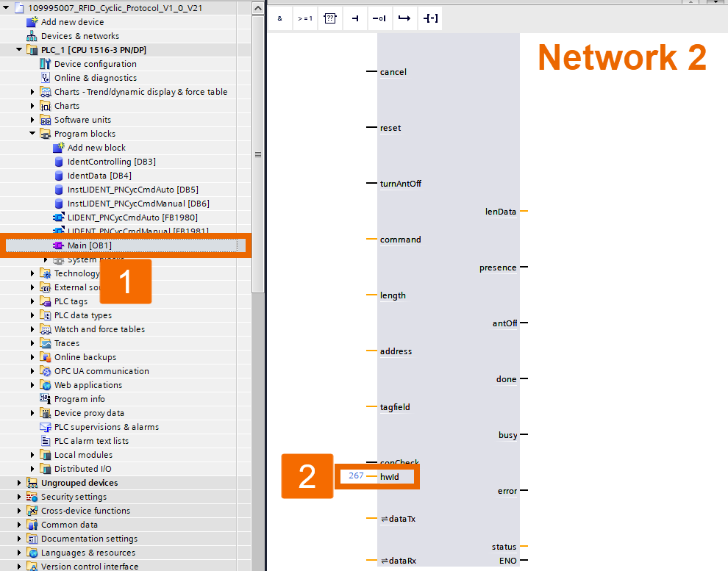Open Main [OB1] block

pyautogui.click(x=90, y=245)
